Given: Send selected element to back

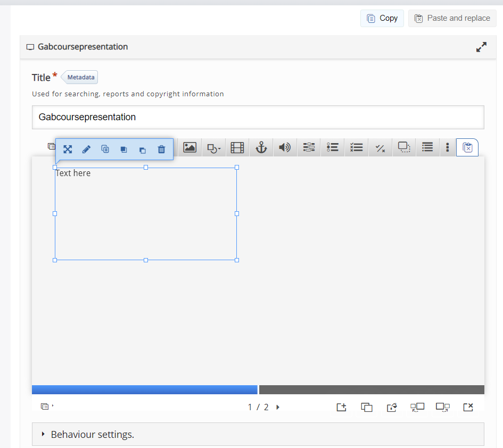Looking at the screenshot, I should [x=143, y=150].
